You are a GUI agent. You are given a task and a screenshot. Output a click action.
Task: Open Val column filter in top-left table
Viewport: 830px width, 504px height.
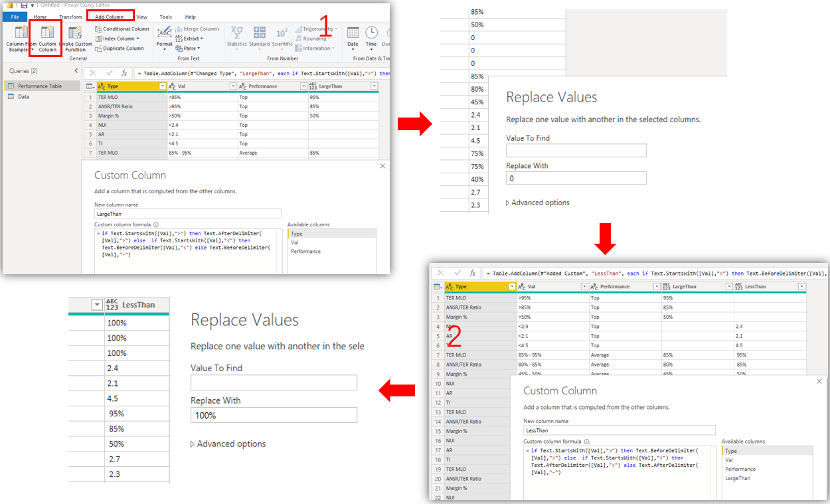[x=232, y=86]
